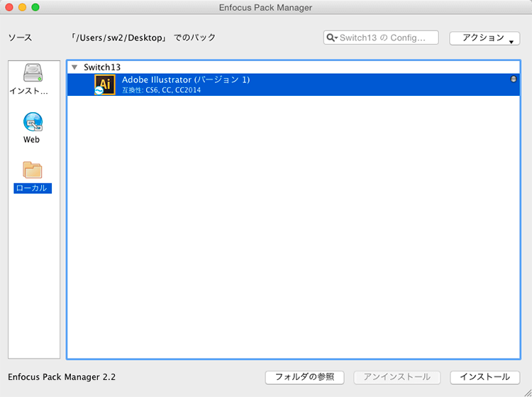Click the yellow minimize window button
This screenshot has width=532, height=397.
tap(23, 7)
